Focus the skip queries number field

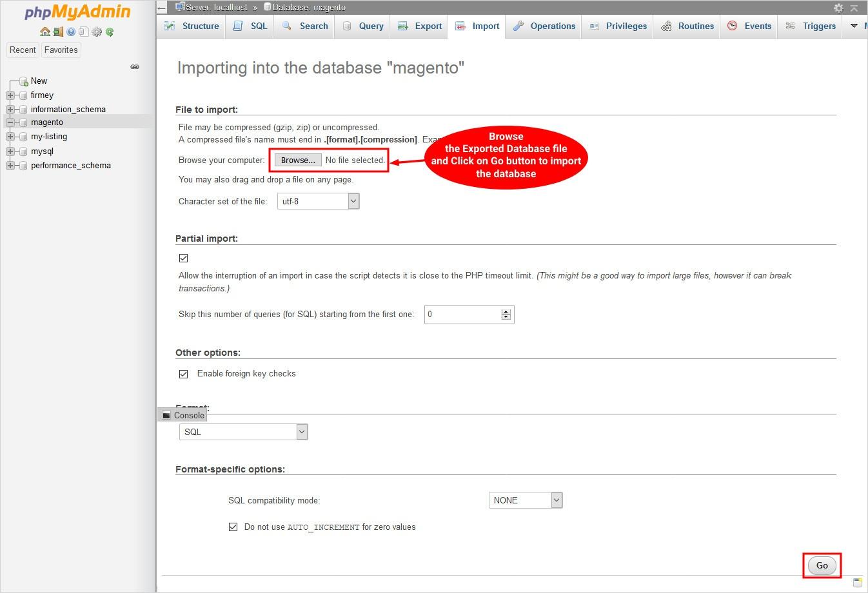click(469, 315)
